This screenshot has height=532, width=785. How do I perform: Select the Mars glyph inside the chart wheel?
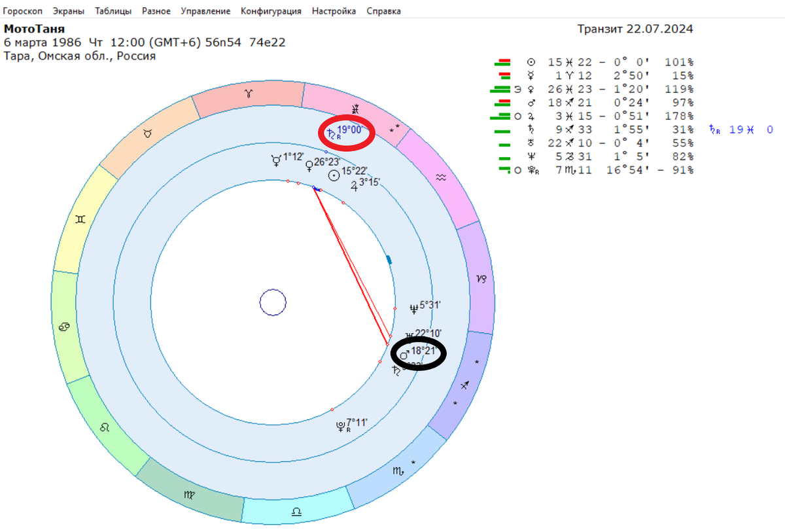[405, 354]
